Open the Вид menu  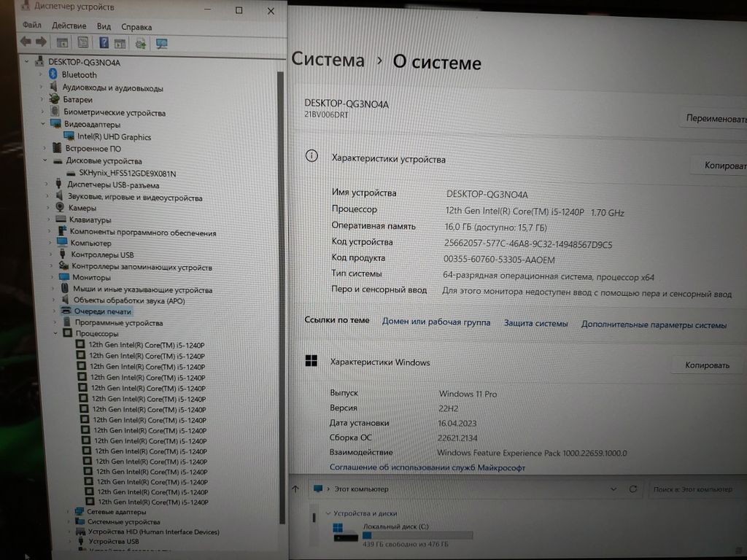104,26
